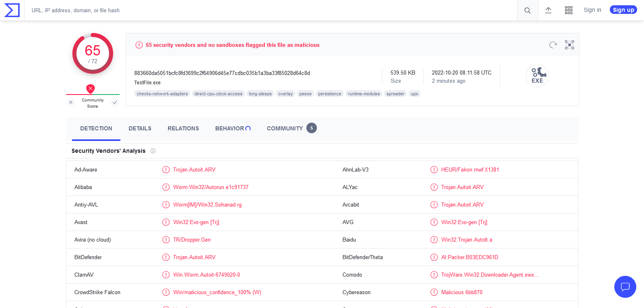Click the alert icon for ALYac detection

[434, 187]
